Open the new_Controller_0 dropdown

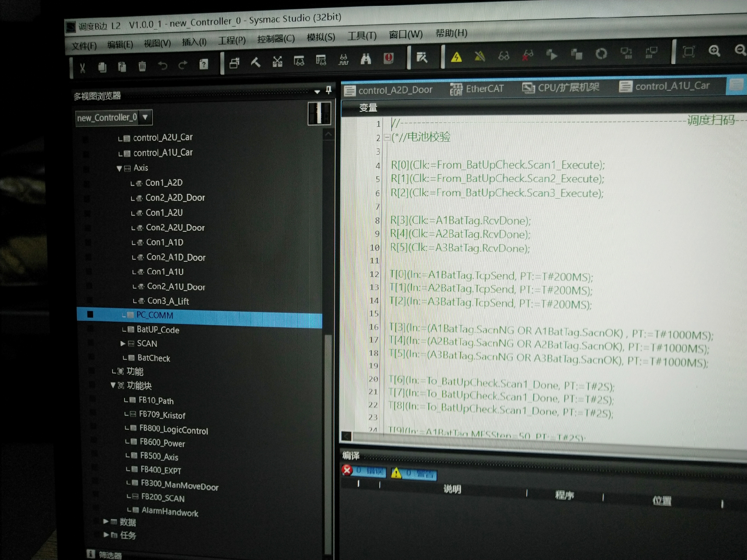(145, 117)
